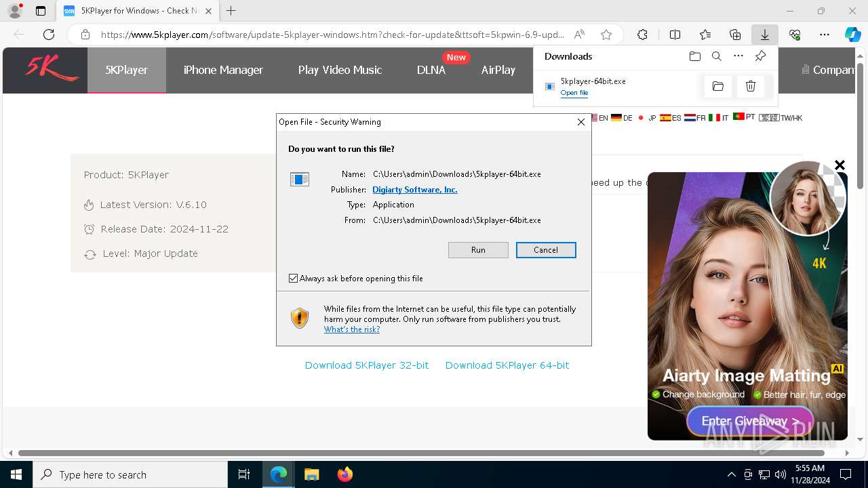Go to Play Video Music section
This screenshot has height=488, width=868.
[340, 70]
